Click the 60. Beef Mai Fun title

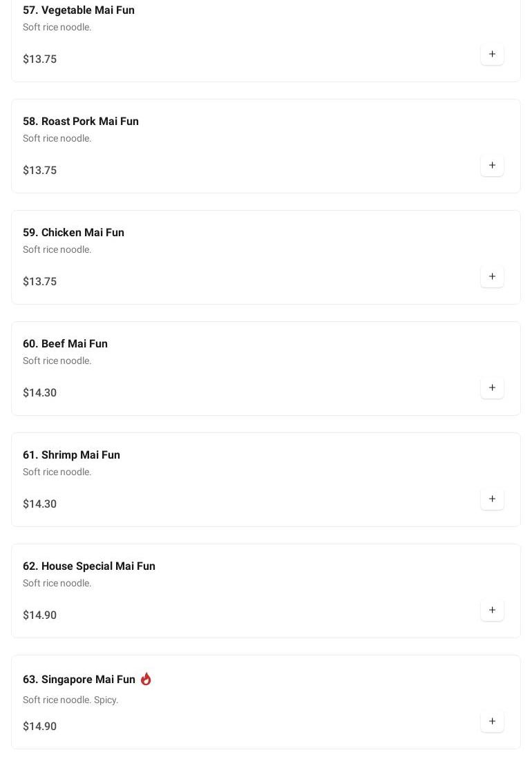65,344
